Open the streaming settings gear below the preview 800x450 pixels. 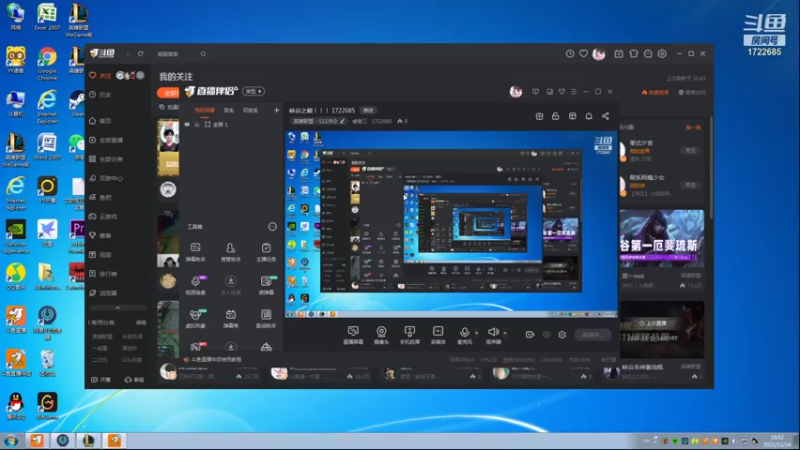point(562,335)
